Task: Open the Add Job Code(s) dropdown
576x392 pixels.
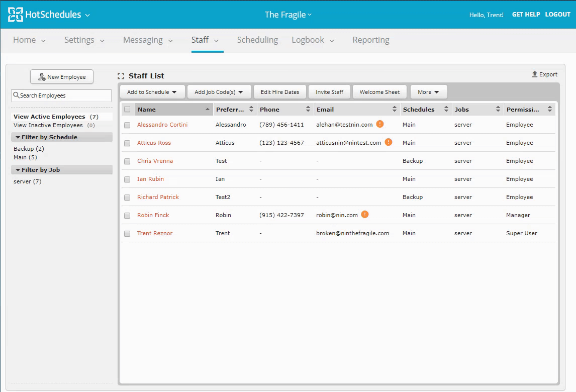Action: pyautogui.click(x=219, y=92)
